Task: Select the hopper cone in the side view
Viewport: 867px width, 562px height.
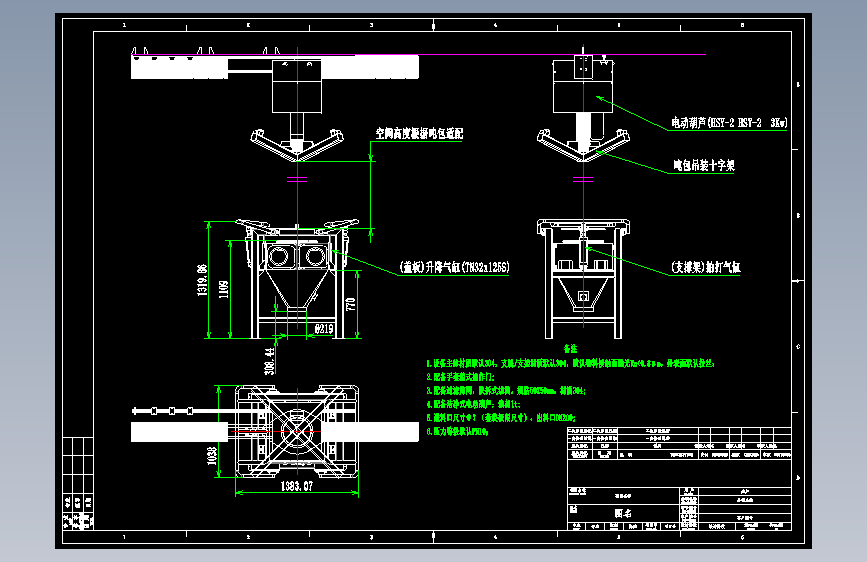Action: (x=583, y=296)
